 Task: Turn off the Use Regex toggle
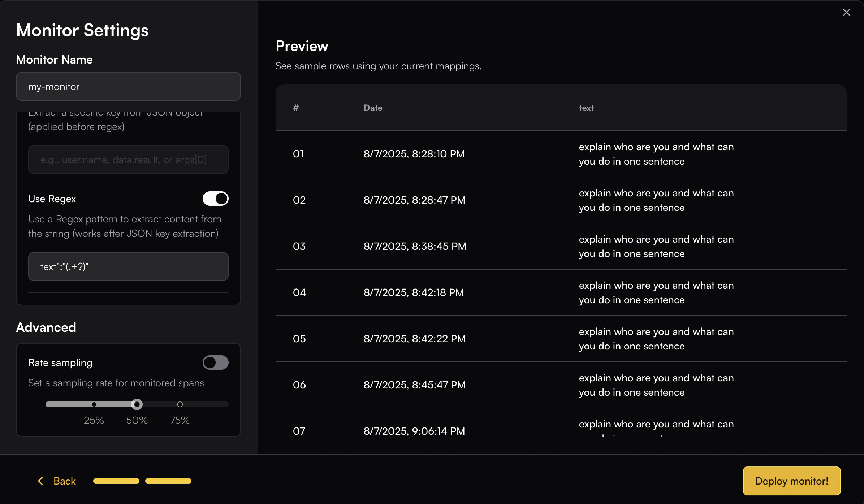pyautogui.click(x=215, y=199)
